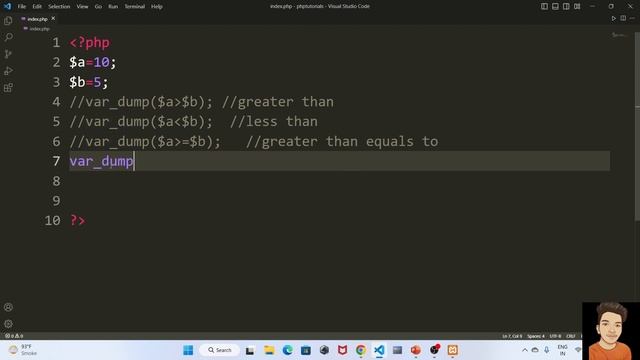Viewport: 640px width, 360px height.
Task: Click the <?php opening tag on line 1
Action: tap(89, 43)
